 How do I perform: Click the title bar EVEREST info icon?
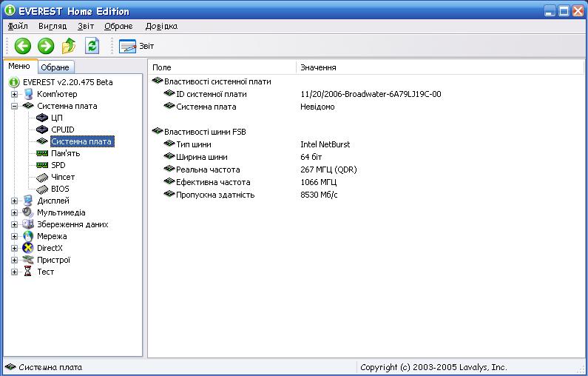[10, 10]
